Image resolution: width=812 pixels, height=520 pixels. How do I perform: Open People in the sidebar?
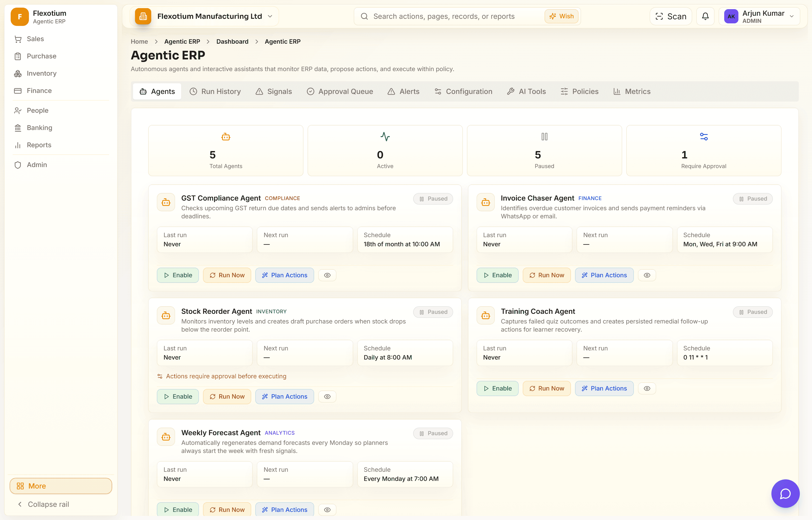pos(61,110)
